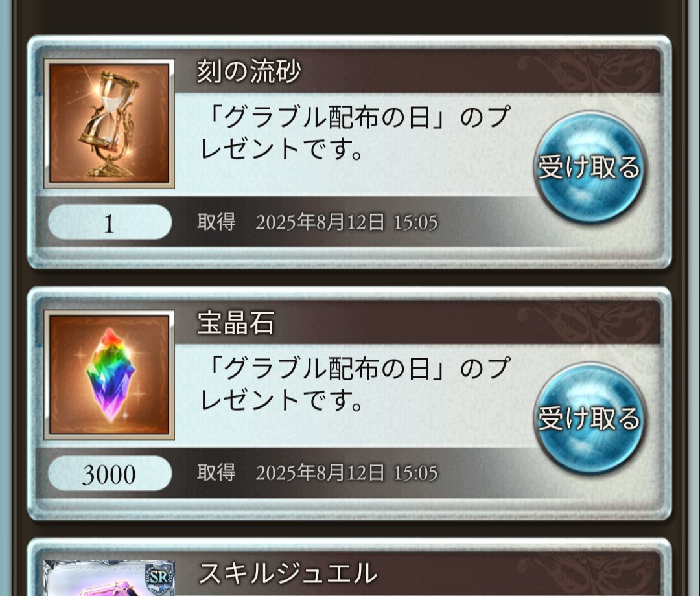The width and height of the screenshot is (700, 596).
Task: Select the スキルジュエル item title
Action: pyautogui.click(x=288, y=573)
